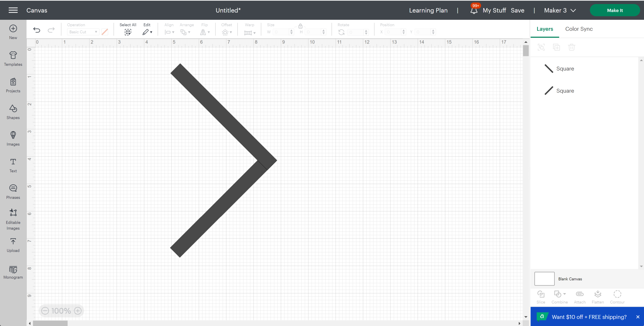Open the notifications bell

click(x=474, y=10)
